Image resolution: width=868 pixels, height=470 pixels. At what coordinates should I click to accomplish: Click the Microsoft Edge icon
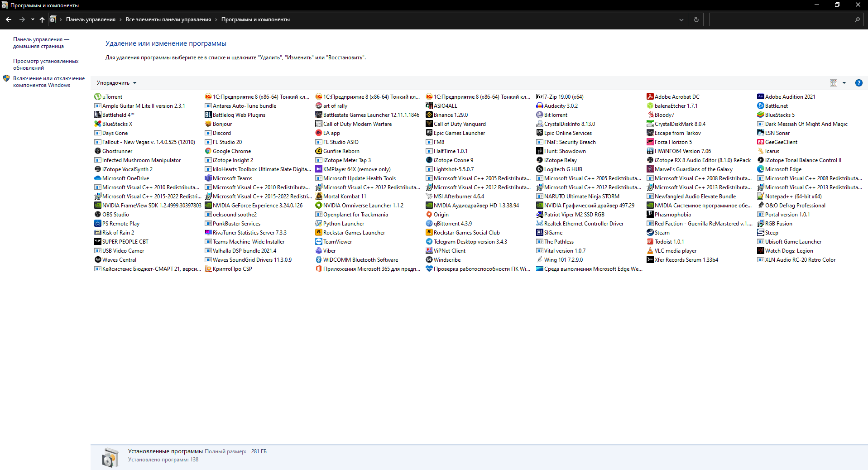(760, 169)
